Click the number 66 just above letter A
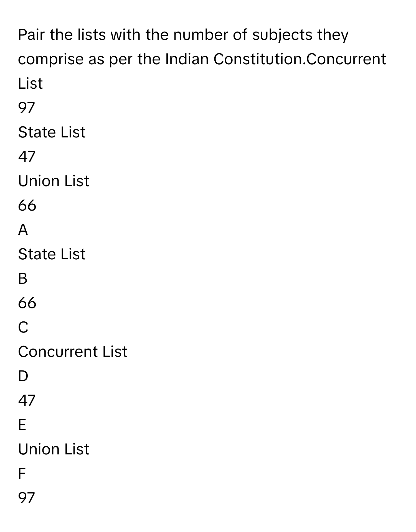Screen dimensions: 416x532 27,205
